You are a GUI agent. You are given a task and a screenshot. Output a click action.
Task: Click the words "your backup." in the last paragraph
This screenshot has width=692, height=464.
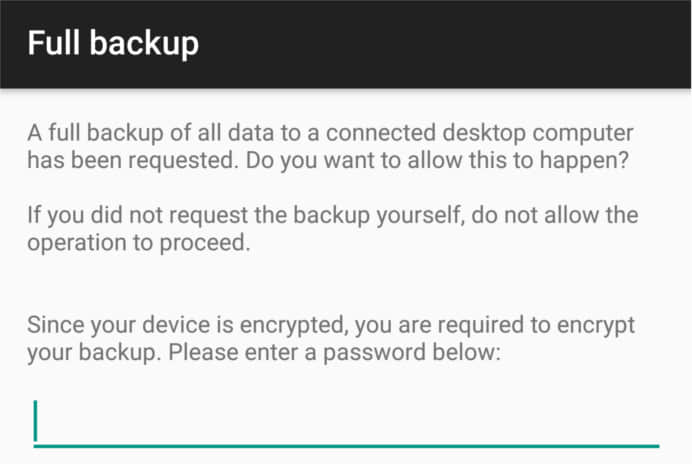point(86,353)
